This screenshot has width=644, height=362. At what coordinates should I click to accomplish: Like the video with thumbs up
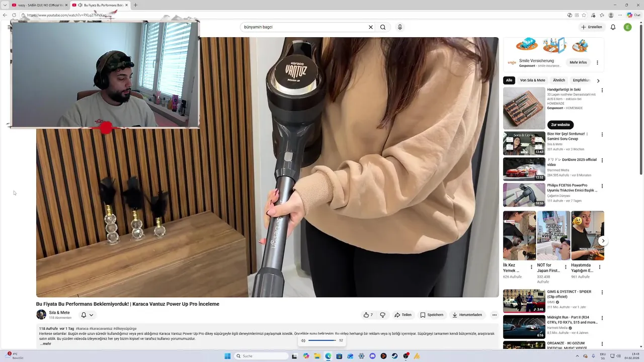tap(368, 315)
